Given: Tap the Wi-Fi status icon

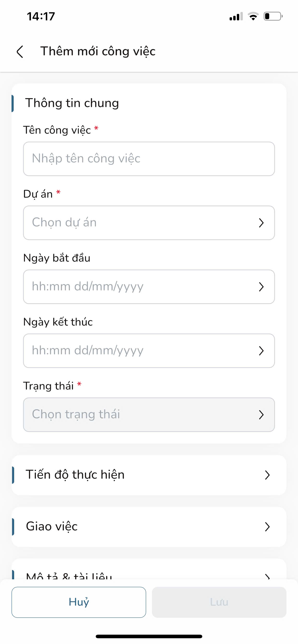Looking at the screenshot, I should pyautogui.click(x=253, y=16).
